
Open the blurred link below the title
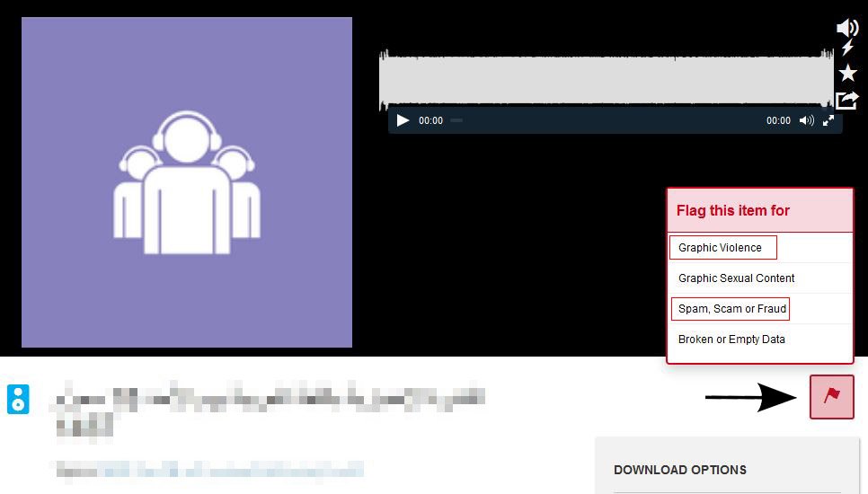click(233, 470)
